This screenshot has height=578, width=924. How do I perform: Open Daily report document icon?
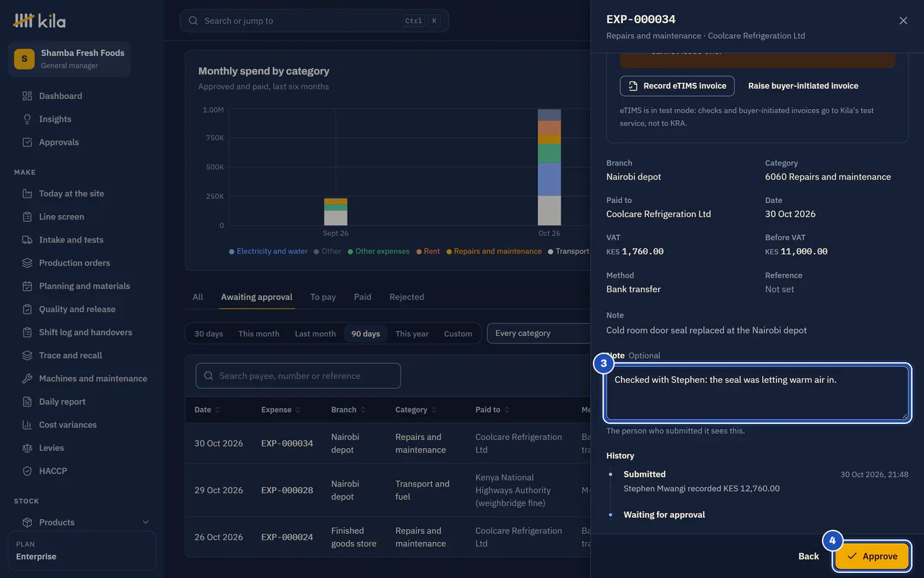27,401
